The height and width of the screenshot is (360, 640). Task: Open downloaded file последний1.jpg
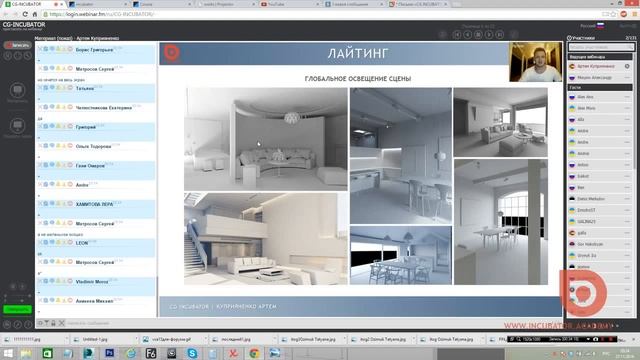pyautogui.click(x=236, y=340)
